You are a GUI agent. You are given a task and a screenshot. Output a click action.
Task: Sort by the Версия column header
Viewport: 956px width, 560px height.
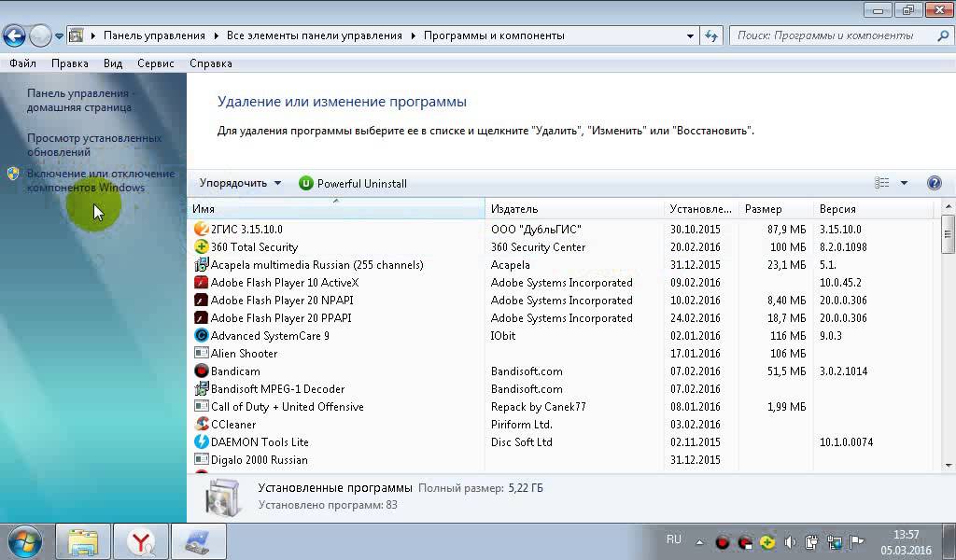873,209
